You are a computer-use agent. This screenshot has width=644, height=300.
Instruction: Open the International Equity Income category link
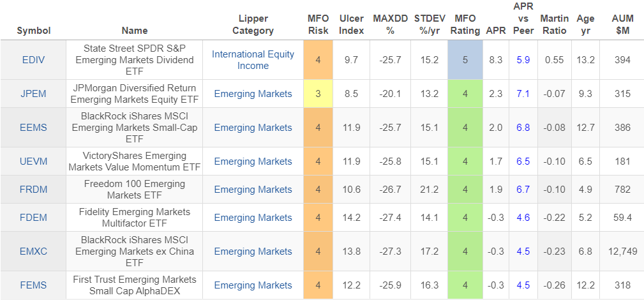253,60
